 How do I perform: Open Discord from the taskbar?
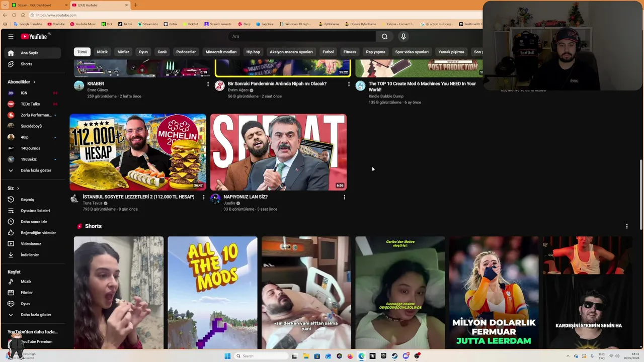(x=406, y=356)
